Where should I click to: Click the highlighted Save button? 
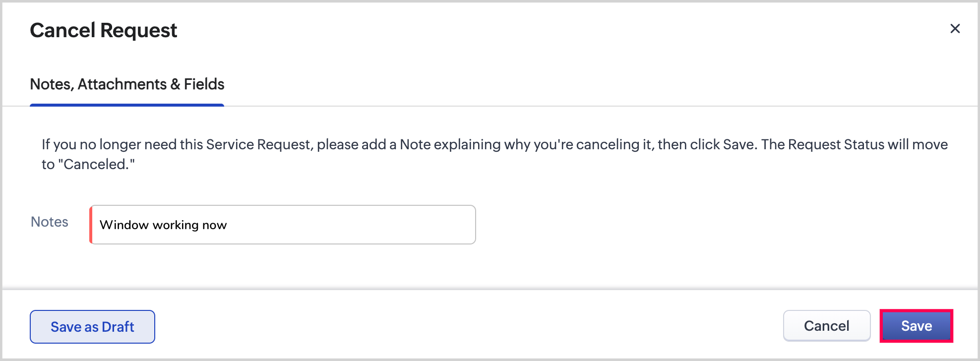[x=916, y=326]
